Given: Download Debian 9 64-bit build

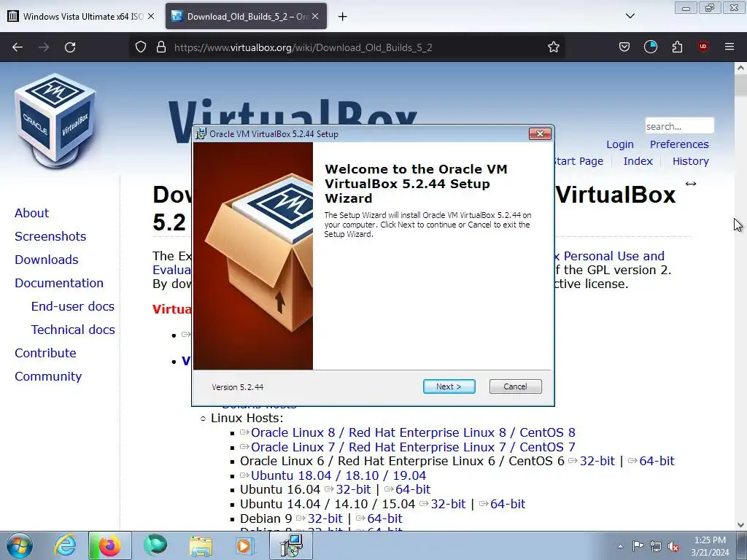Looking at the screenshot, I should tap(384, 518).
